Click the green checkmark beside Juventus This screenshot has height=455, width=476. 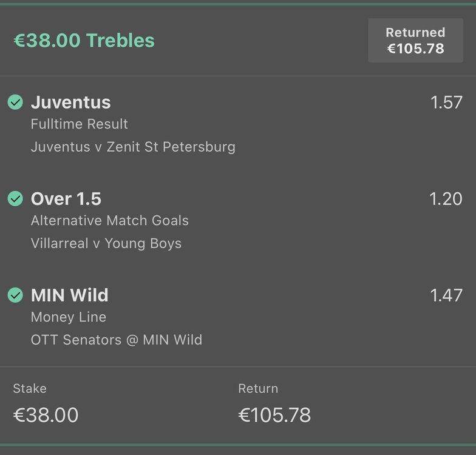click(x=15, y=102)
